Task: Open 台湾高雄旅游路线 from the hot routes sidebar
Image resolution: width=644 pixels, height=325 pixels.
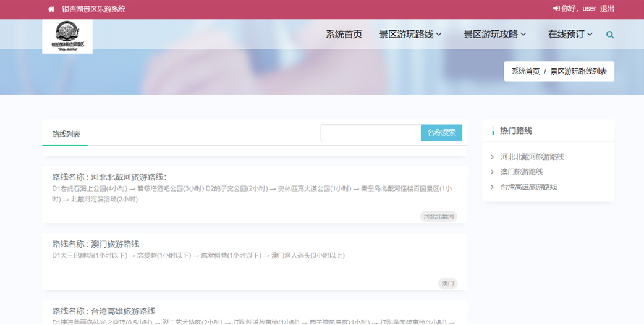Action: (528, 187)
